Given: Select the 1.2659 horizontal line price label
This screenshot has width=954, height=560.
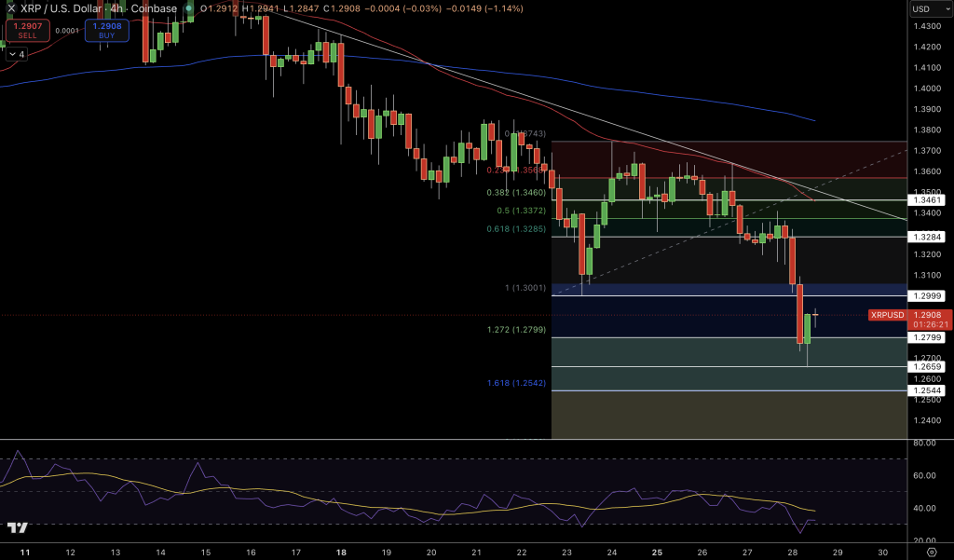Looking at the screenshot, I should (x=927, y=366).
